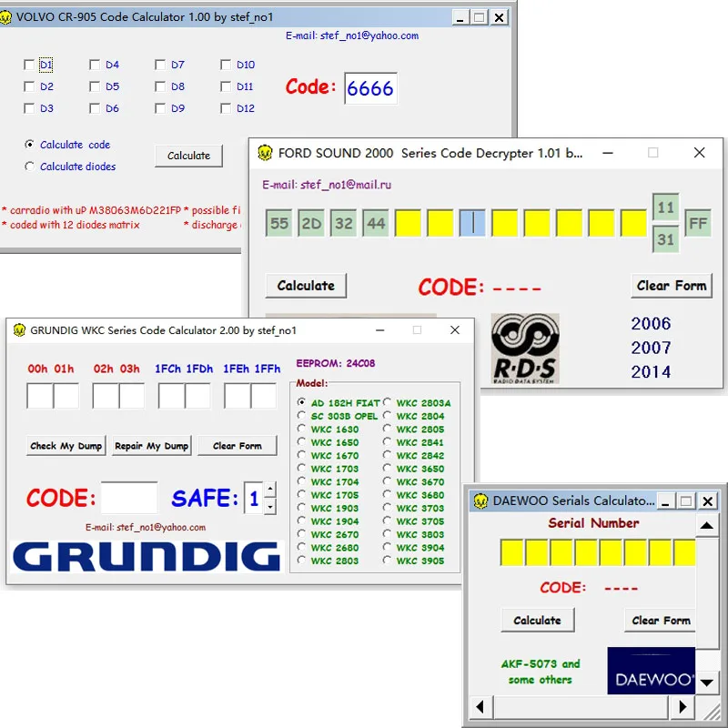Select the AD 182H FIAT model
This screenshot has height=728, width=728.
click(302, 402)
